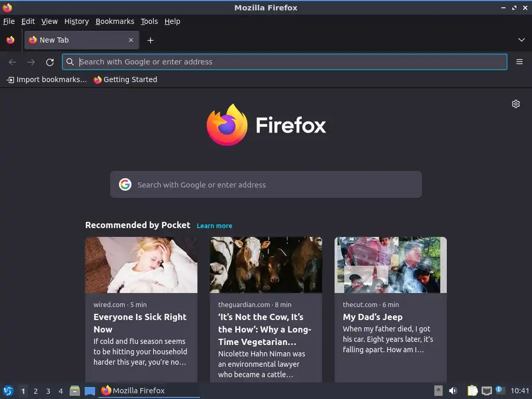The image size is (532, 399).
Task: Focus the address bar field
Action: click(285, 62)
